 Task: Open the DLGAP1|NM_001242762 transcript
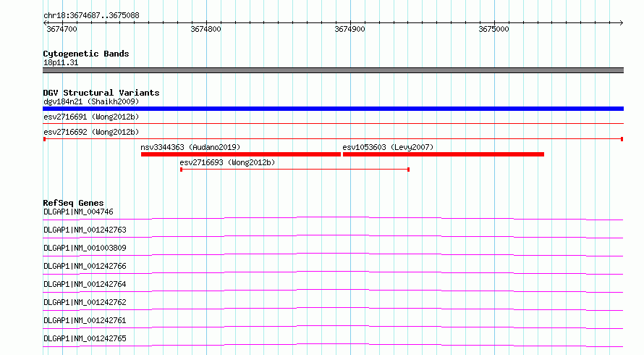click(85, 302)
